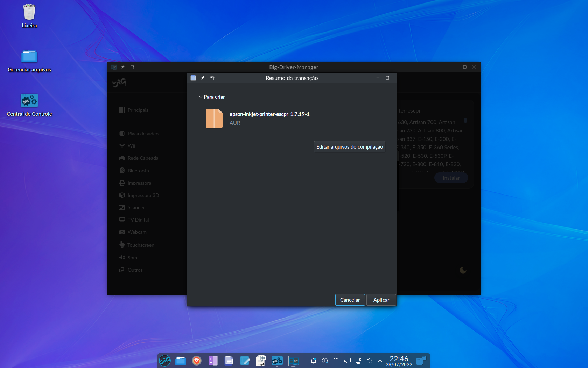Viewport: 588px width, 368px height.
Task: Toggle keep-above icon in Resumo da transação titlebar
Action: (x=212, y=78)
